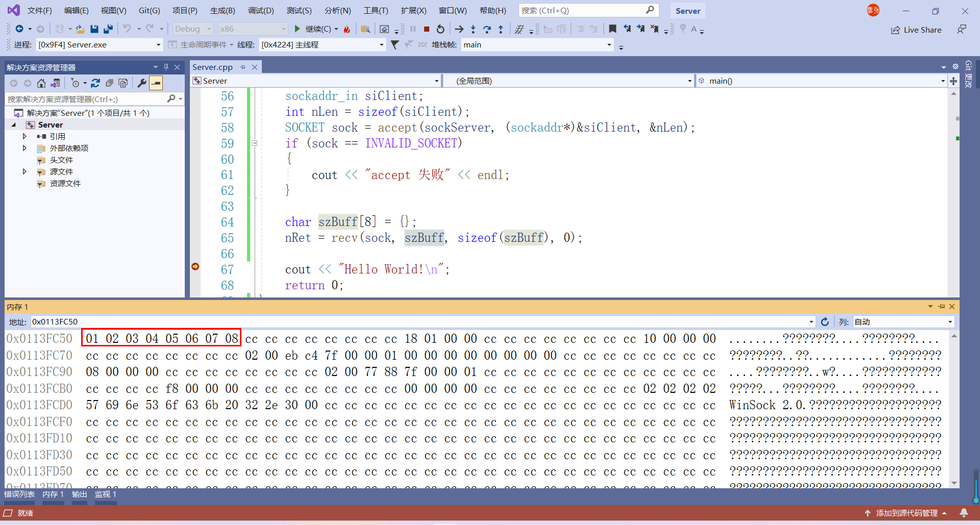Click 添加到源代码管理 in status bar
Viewport: 980px width, 525px height.
click(906, 513)
